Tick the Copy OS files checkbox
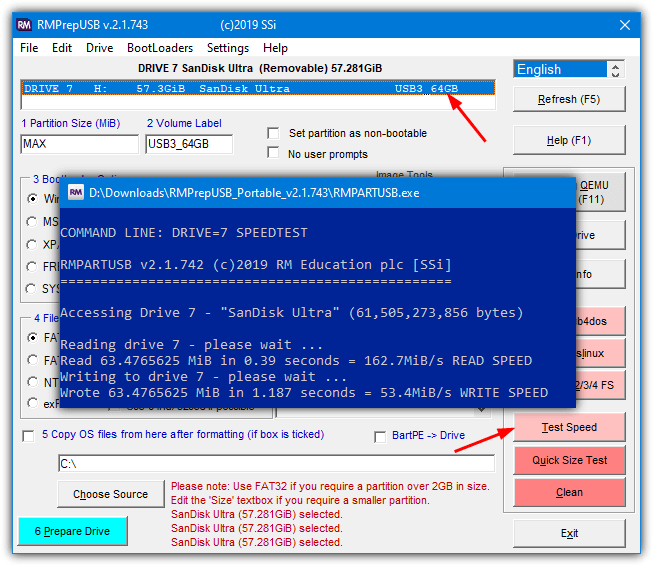The height and width of the screenshot is (565, 653). [28, 436]
